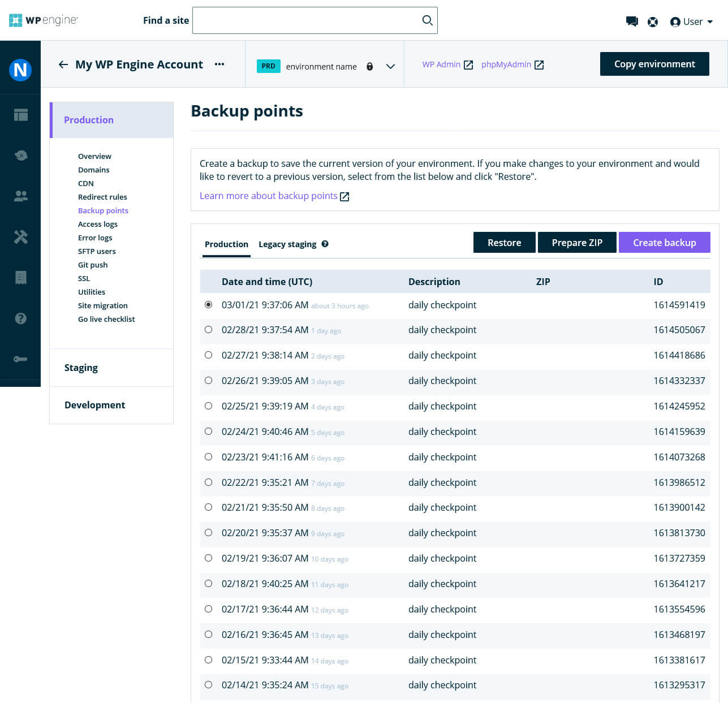Click the Prepare ZIP button

click(577, 243)
